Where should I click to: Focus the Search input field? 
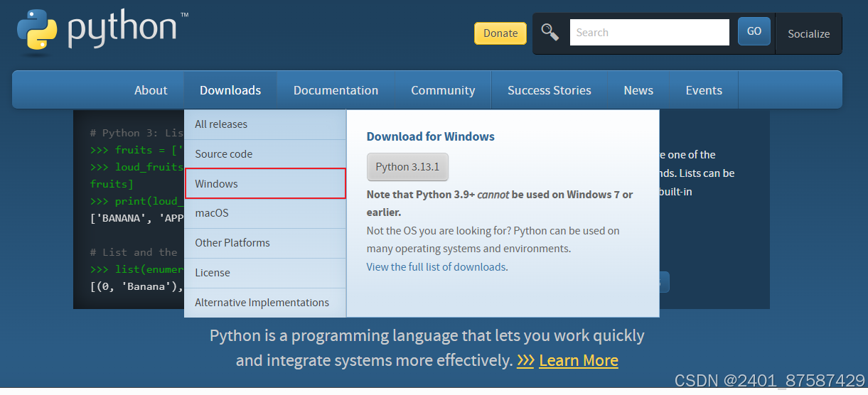(x=650, y=33)
